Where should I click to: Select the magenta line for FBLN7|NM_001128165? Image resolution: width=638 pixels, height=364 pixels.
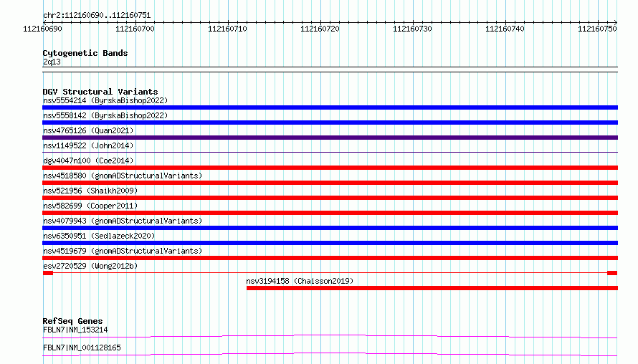coord(330,354)
